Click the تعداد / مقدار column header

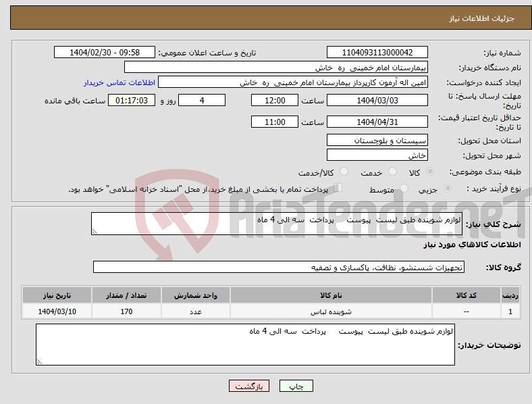coord(126,295)
